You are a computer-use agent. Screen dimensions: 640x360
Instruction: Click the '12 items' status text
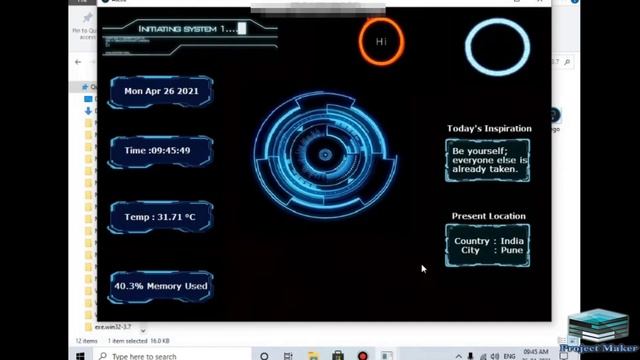[x=87, y=341]
